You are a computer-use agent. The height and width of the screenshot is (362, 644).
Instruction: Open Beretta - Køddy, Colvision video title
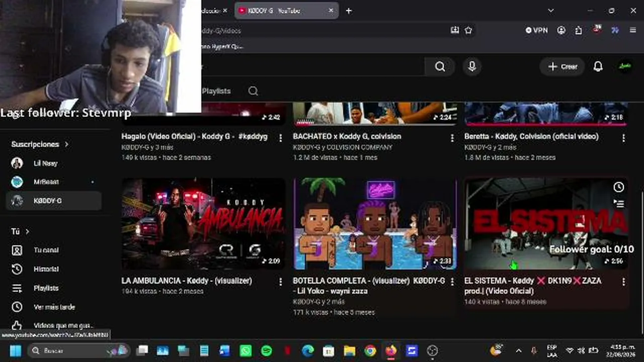(x=531, y=136)
